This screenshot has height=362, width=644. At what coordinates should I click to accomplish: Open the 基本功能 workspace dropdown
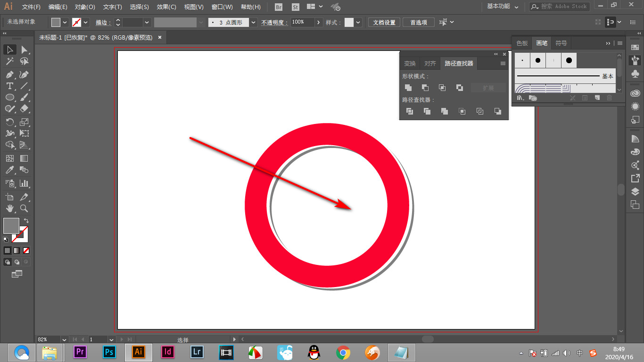pos(503,7)
